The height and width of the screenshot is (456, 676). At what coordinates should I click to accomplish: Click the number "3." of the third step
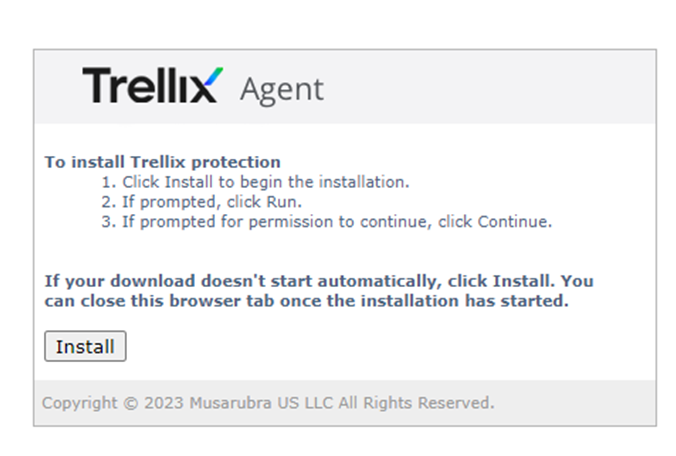(x=109, y=222)
